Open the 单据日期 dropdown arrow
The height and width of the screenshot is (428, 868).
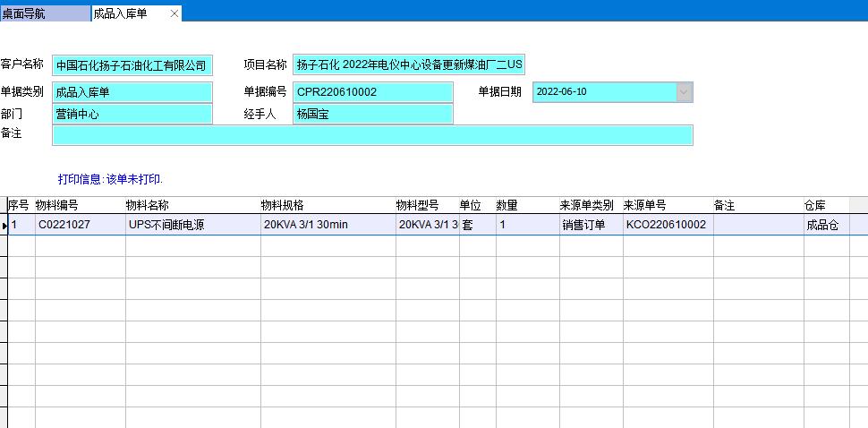coord(685,92)
